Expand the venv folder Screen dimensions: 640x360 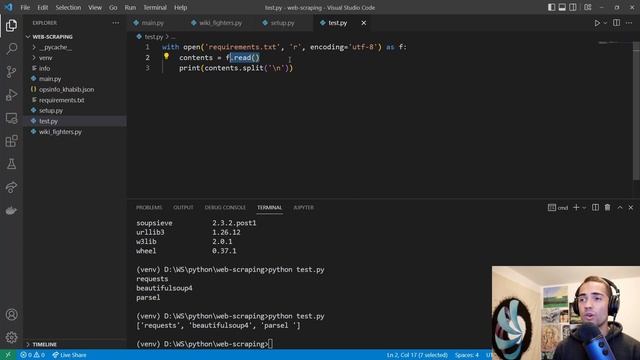pyautogui.click(x=46, y=58)
